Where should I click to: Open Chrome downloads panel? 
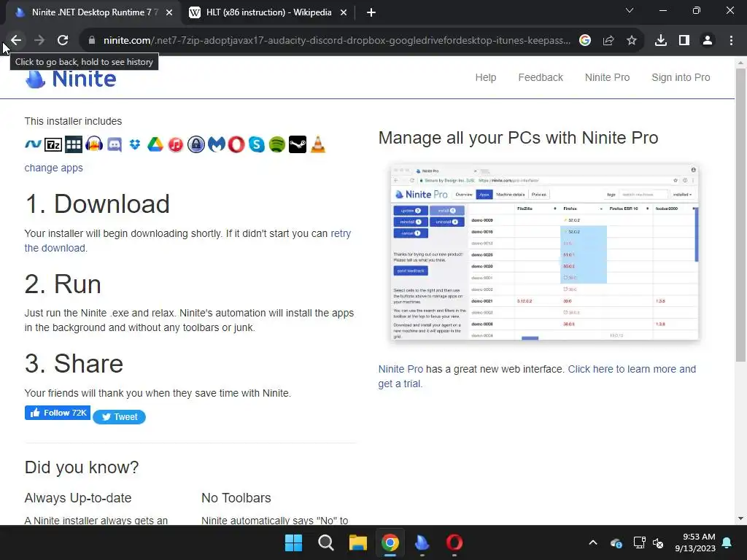coord(661,41)
